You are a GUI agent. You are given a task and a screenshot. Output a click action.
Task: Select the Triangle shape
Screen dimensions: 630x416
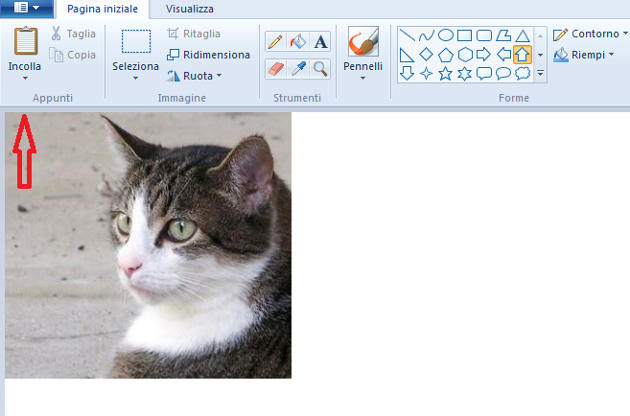[x=523, y=35]
